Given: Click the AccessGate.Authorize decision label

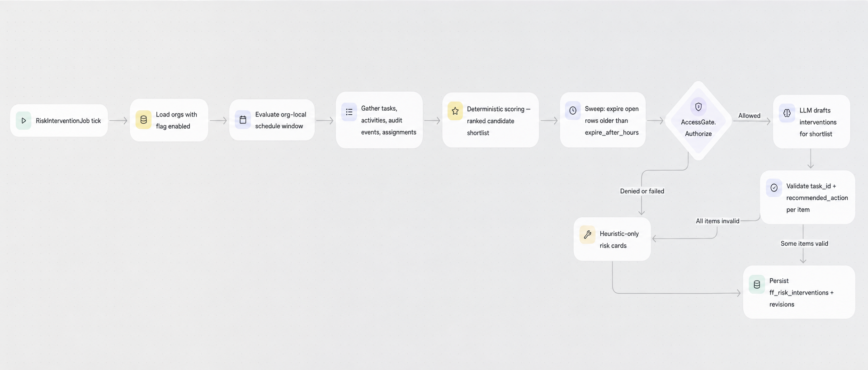Looking at the screenshot, I should (698, 128).
